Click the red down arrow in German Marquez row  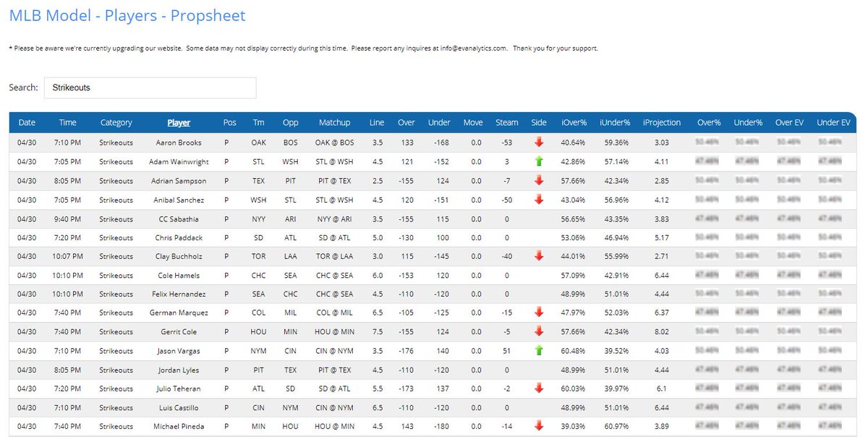pos(539,312)
